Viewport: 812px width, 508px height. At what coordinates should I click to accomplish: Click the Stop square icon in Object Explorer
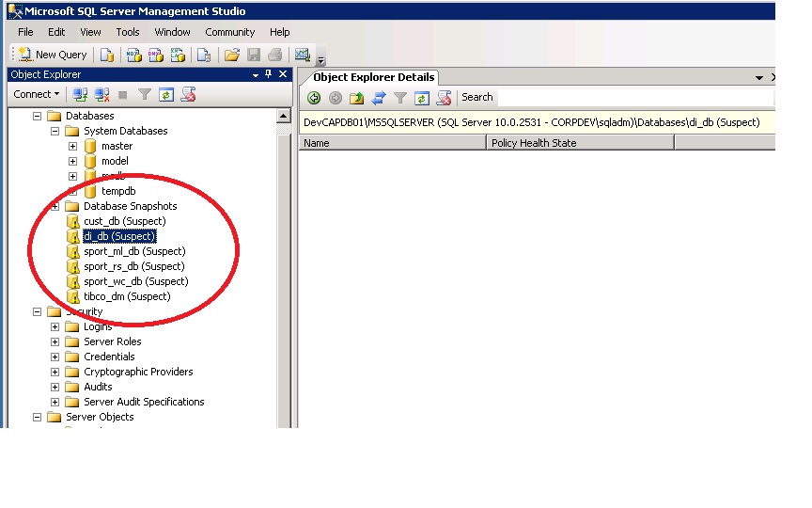(x=123, y=95)
